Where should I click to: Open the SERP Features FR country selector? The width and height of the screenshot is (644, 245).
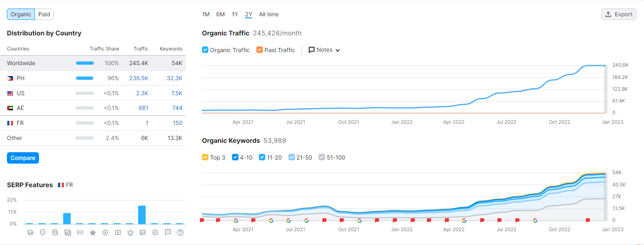click(66, 185)
